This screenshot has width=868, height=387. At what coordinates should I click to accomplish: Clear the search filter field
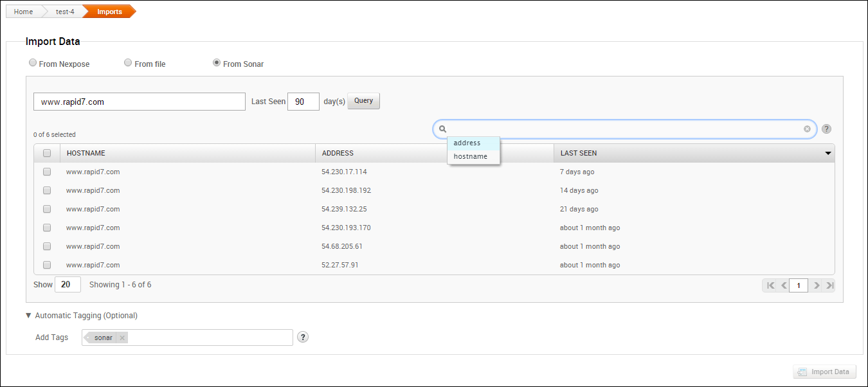coord(807,129)
